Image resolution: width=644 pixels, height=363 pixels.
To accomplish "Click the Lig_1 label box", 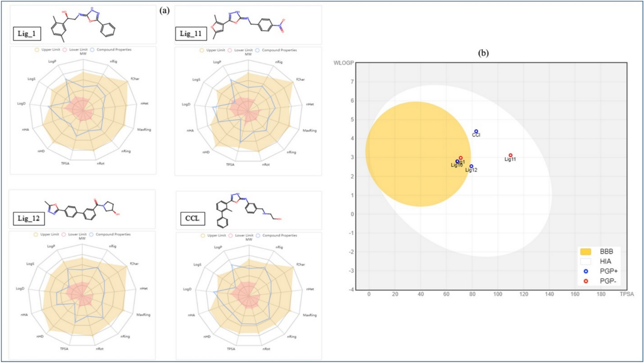I will [27, 34].
